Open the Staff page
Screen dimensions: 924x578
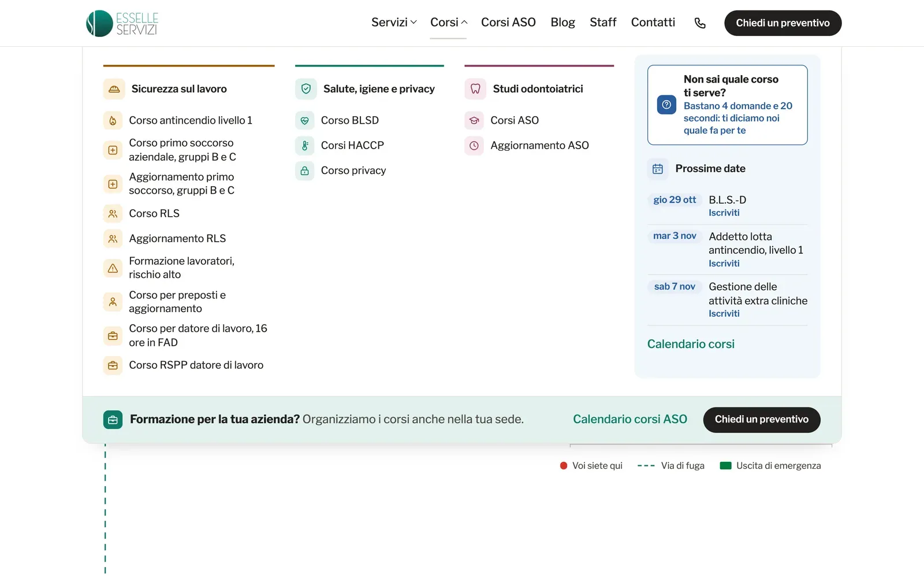pos(603,23)
